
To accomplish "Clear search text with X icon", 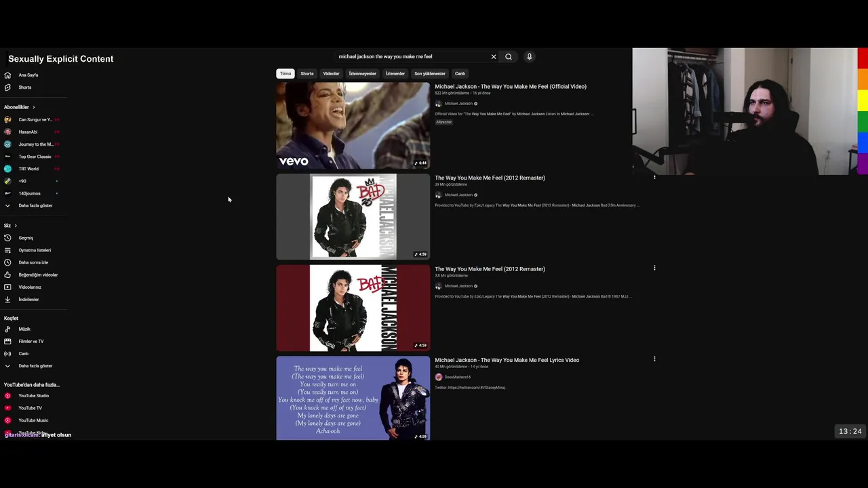I will (x=494, y=57).
